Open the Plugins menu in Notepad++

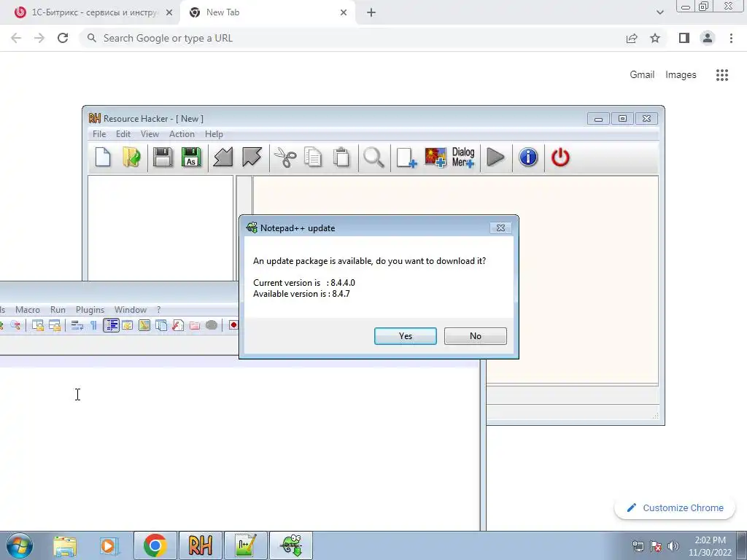[90, 309]
